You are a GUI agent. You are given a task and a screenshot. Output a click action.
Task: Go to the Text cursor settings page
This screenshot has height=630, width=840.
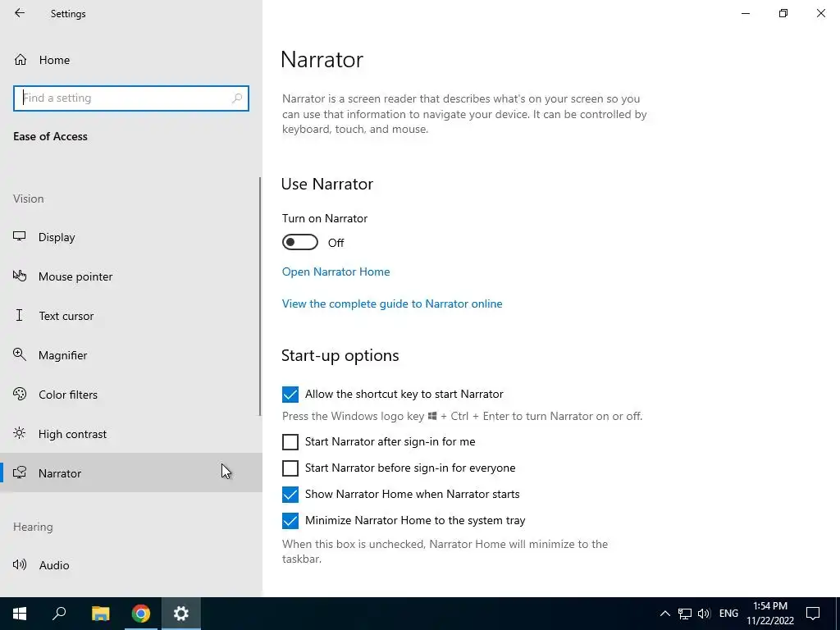131,316
